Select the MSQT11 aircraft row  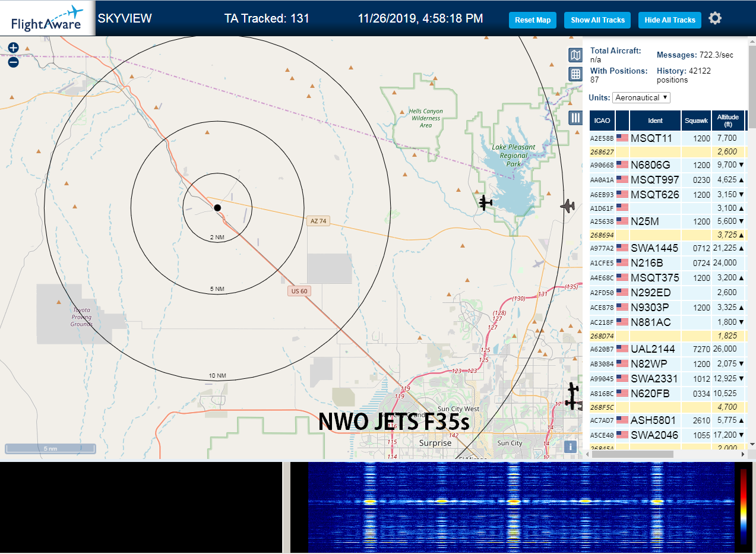tap(668, 138)
